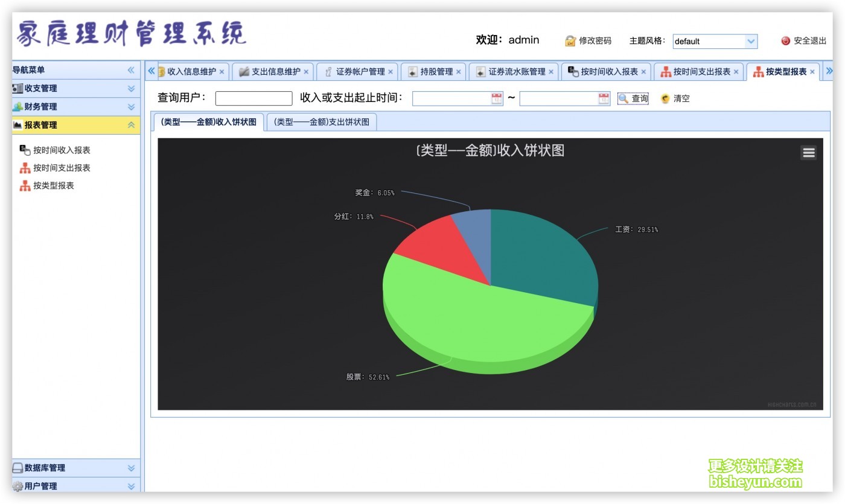Viewport: 845px width, 504px height.
Task: Click the icon on 支出信息维护 tab
Action: click(244, 72)
